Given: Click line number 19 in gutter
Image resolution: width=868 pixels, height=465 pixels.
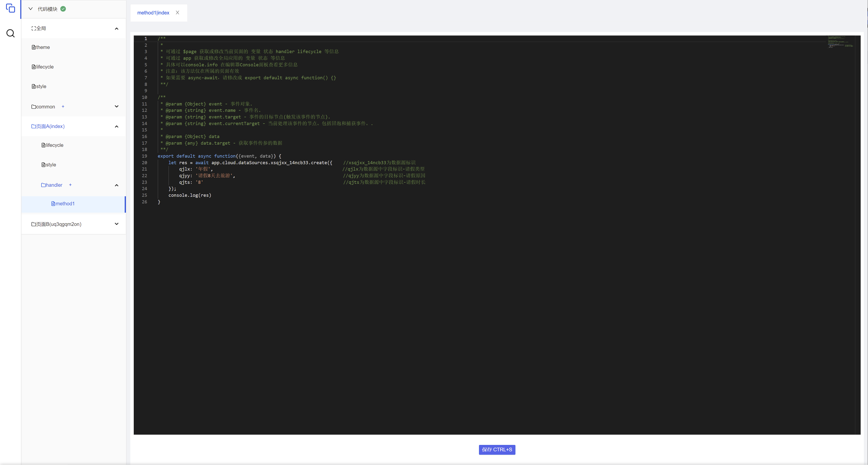Looking at the screenshot, I should [144, 156].
